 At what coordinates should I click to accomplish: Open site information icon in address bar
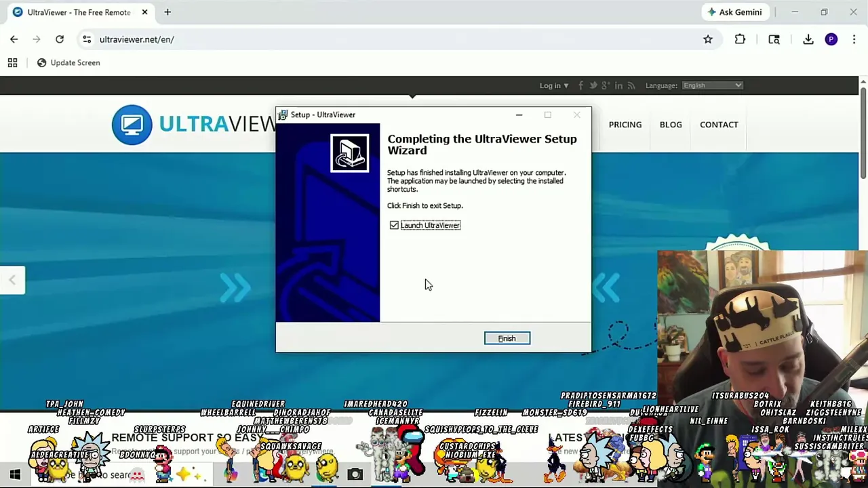click(x=87, y=39)
